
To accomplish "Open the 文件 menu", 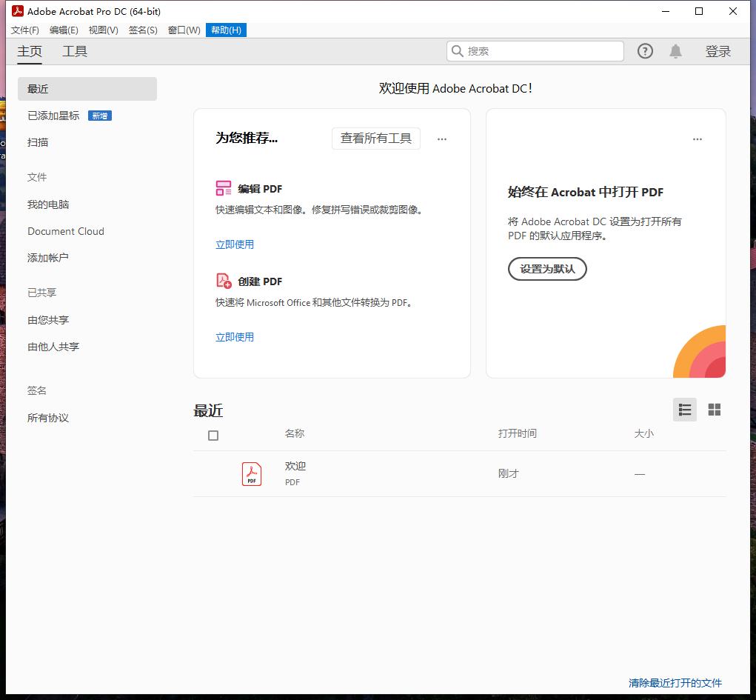I will point(24,30).
